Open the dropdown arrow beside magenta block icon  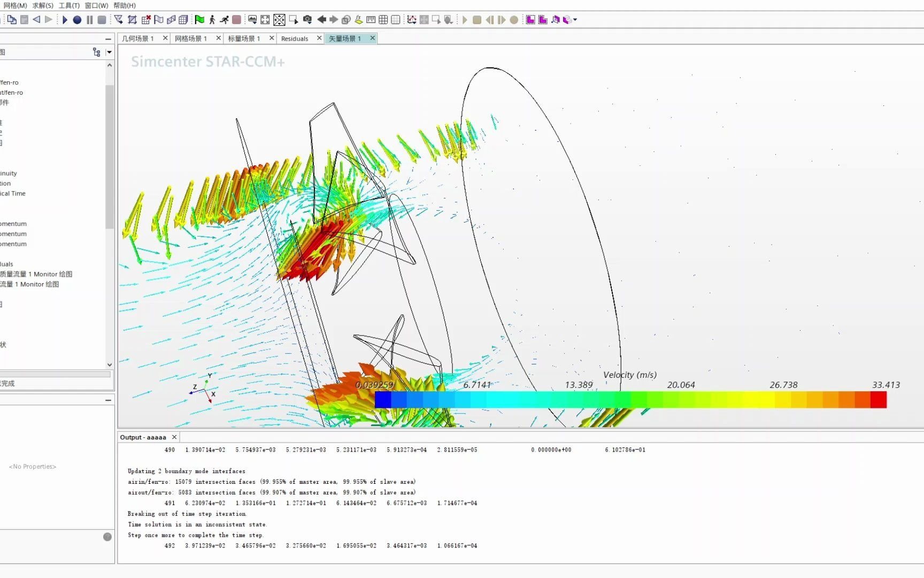pyautogui.click(x=575, y=20)
